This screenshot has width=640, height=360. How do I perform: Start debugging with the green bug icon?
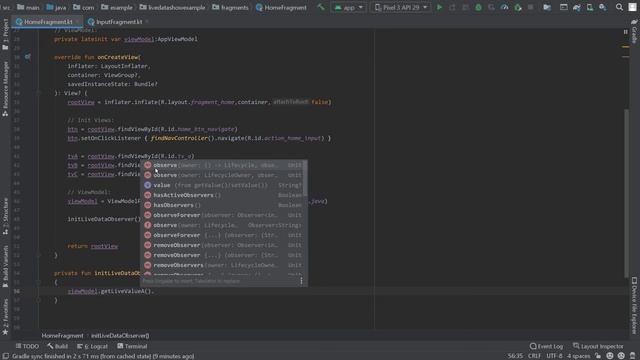[478, 7]
